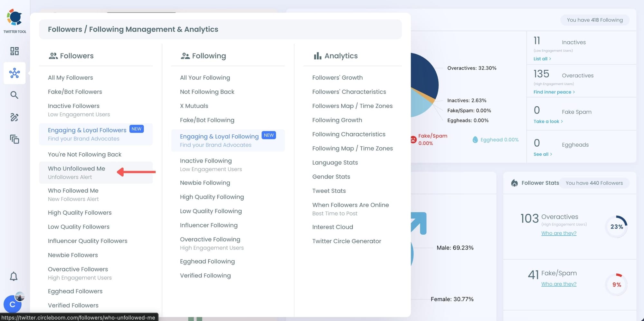
Task: Click the user profile avatar
Action: coord(13,304)
